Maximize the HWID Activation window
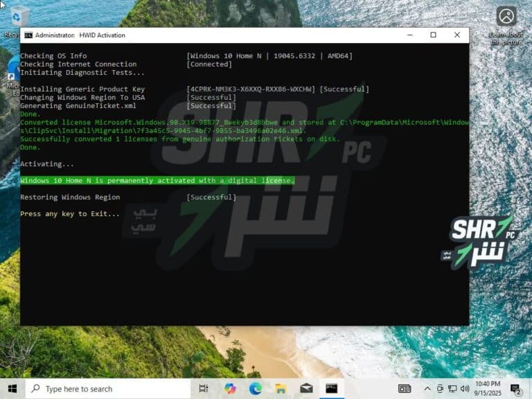The width and height of the screenshot is (532, 399). (433, 35)
